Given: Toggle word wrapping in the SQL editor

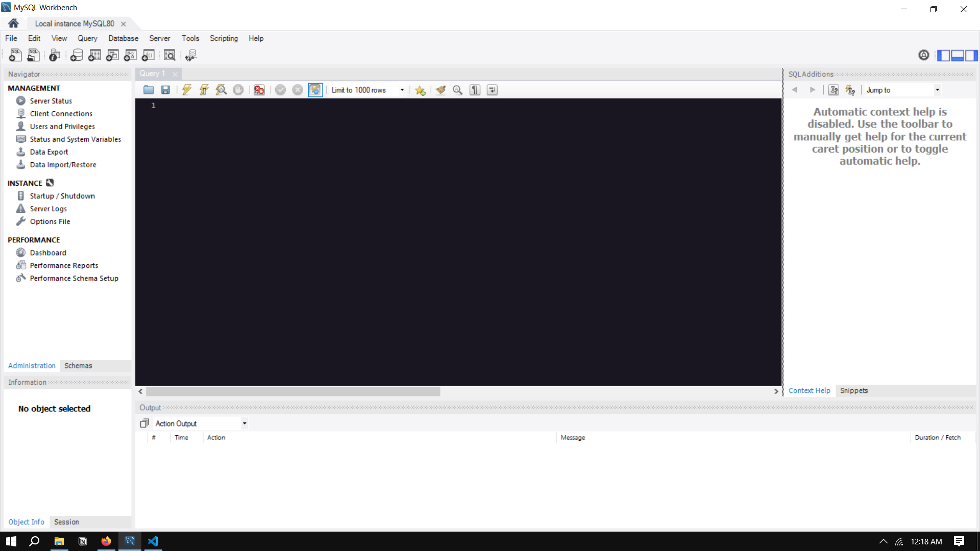Looking at the screenshot, I should (492, 90).
